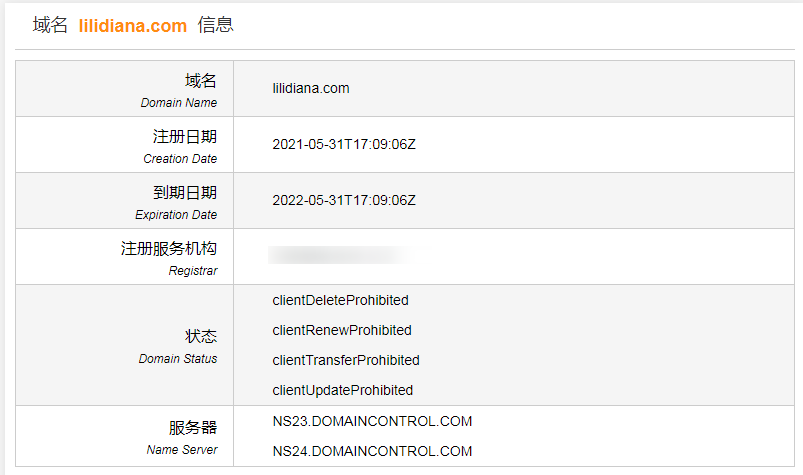Click the 状态 row label
803x475 pixels.
point(200,337)
